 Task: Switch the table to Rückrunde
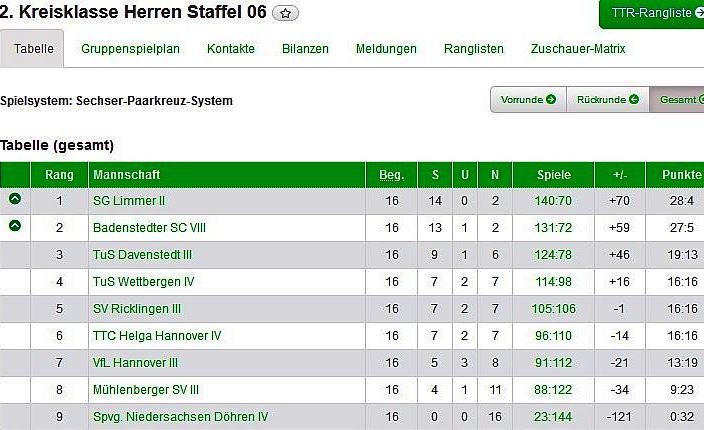(601, 99)
